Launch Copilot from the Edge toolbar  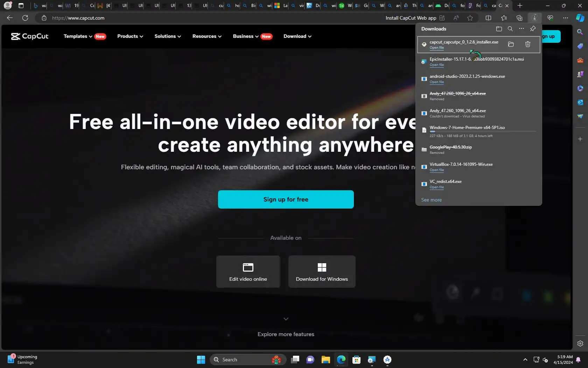[x=580, y=18]
